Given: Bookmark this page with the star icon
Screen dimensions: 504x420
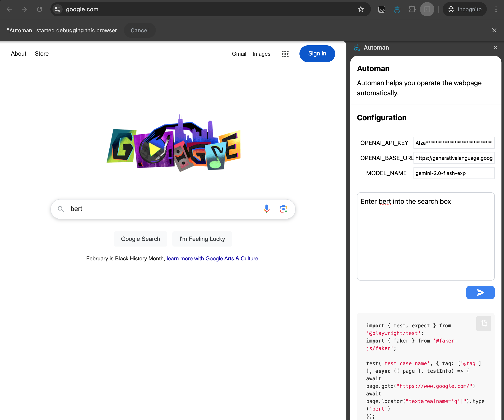Looking at the screenshot, I should (x=361, y=9).
